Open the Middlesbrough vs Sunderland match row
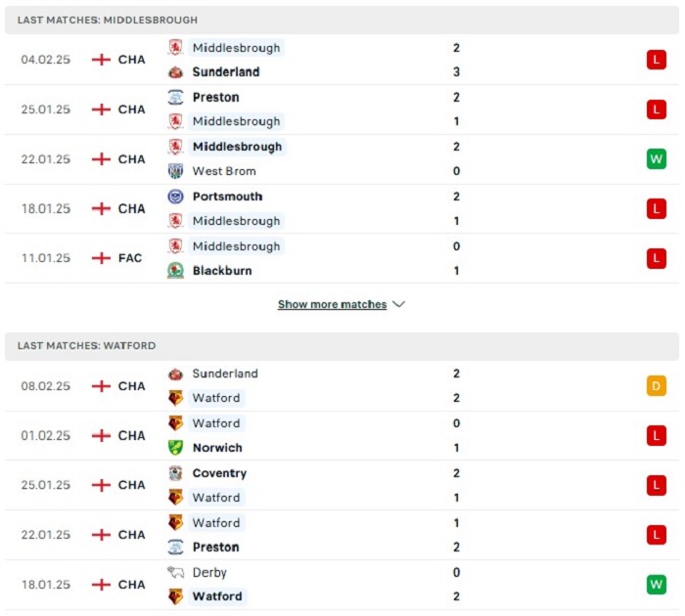The image size is (685, 616). point(342,60)
